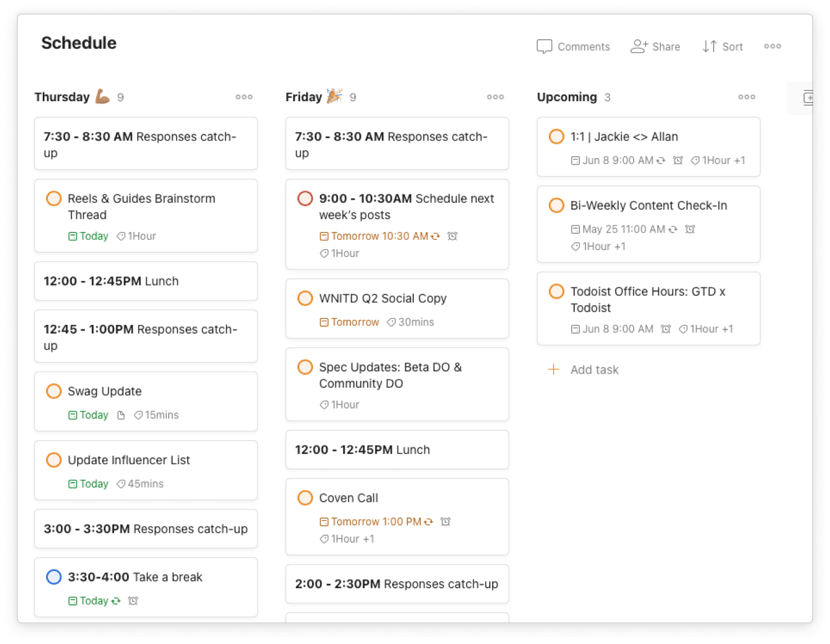The width and height of the screenshot is (830, 644).
Task: Check off the Coven Call task
Action: click(x=305, y=498)
